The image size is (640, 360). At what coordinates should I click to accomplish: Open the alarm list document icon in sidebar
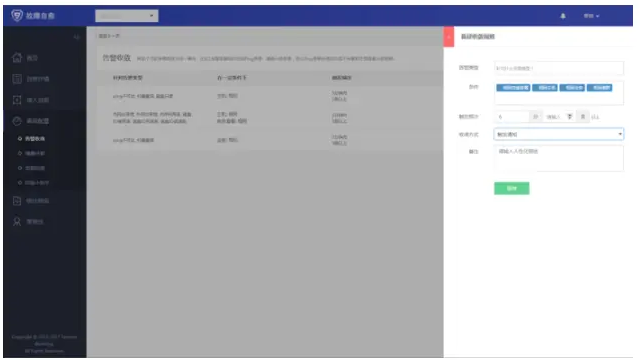point(17,79)
